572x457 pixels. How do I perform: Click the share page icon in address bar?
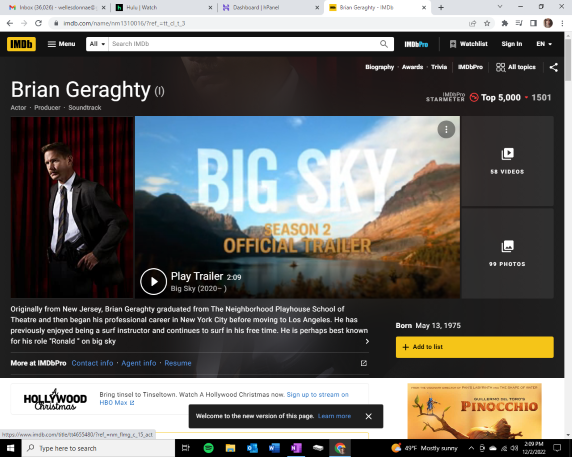coord(472,23)
